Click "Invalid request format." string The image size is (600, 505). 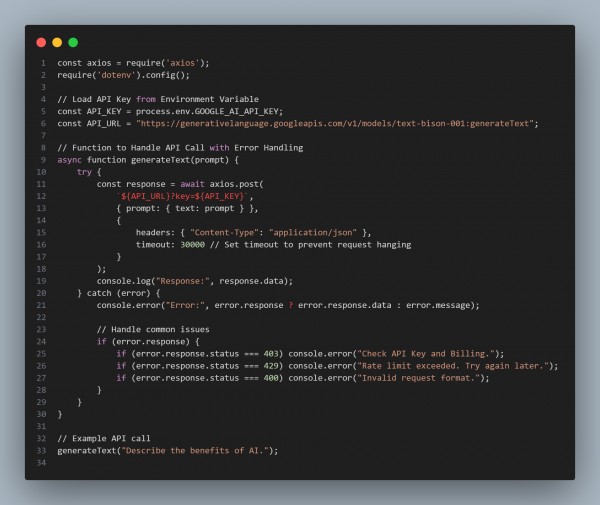(418, 378)
